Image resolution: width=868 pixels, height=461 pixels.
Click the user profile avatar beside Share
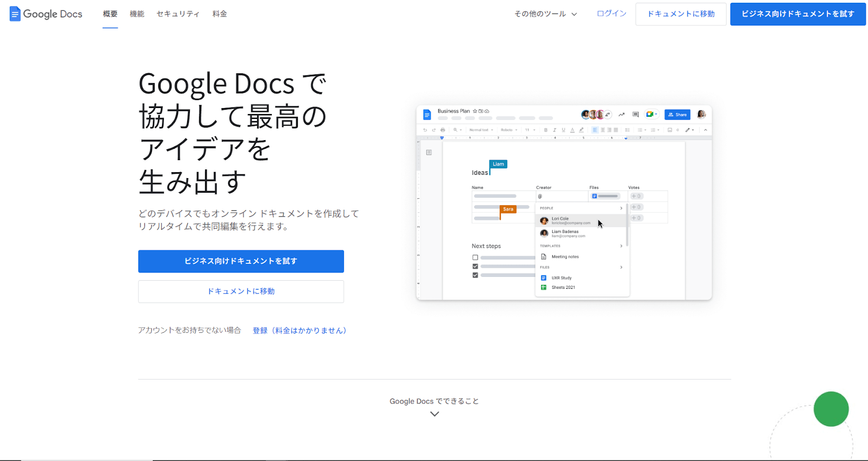point(701,115)
